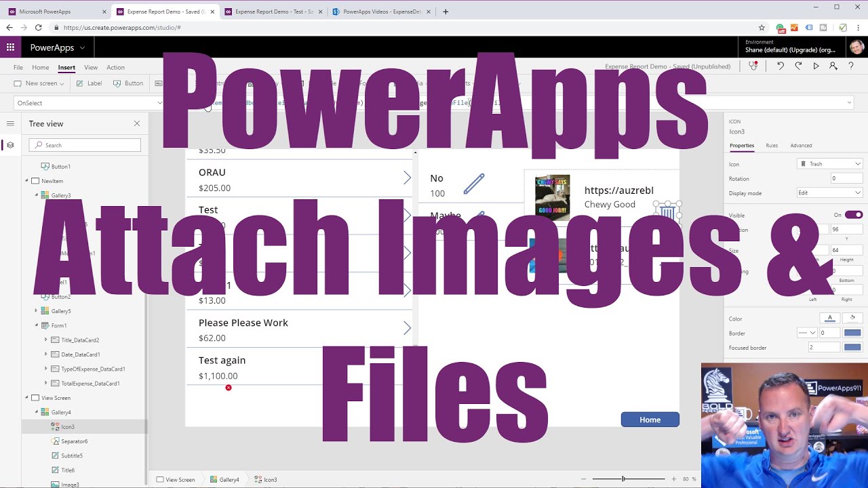This screenshot has width=868, height=488.
Task: Zoom out with the minus icon
Action: click(583, 479)
